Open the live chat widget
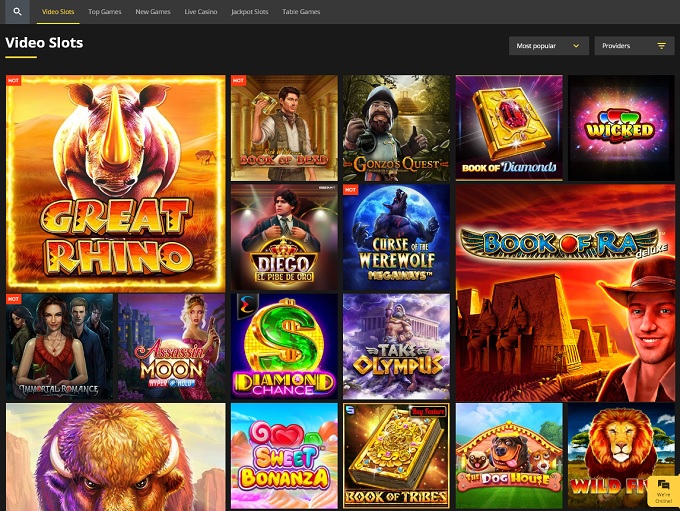 point(663,490)
